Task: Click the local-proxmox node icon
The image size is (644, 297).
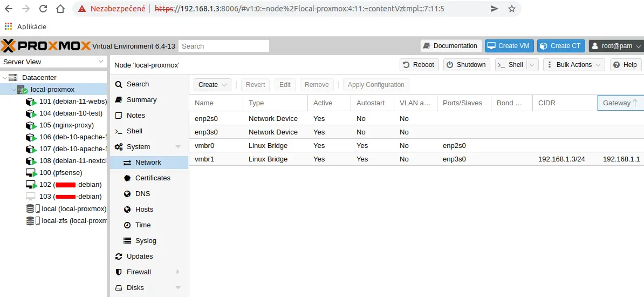Action: click(22, 89)
